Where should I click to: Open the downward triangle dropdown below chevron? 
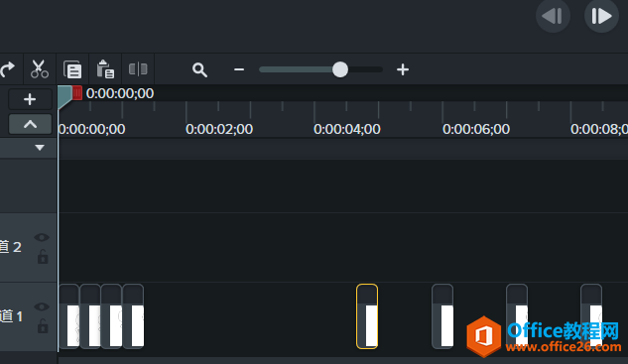point(40,148)
